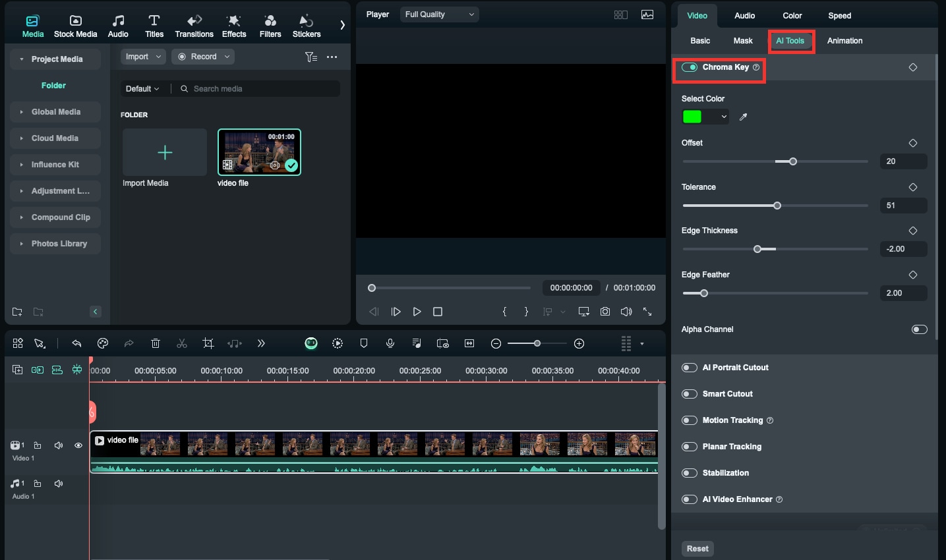Image resolution: width=946 pixels, height=560 pixels.
Task: Click the Import Media tile
Action: [x=165, y=153]
